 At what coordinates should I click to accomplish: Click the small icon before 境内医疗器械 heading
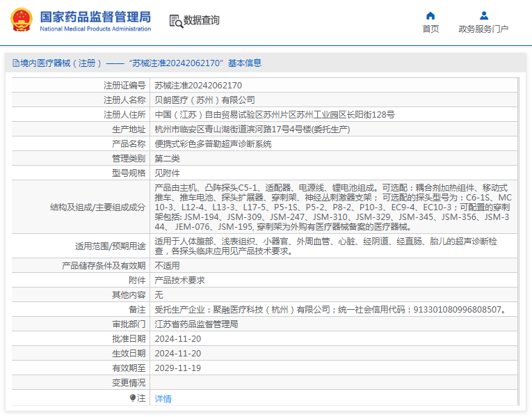15,63
